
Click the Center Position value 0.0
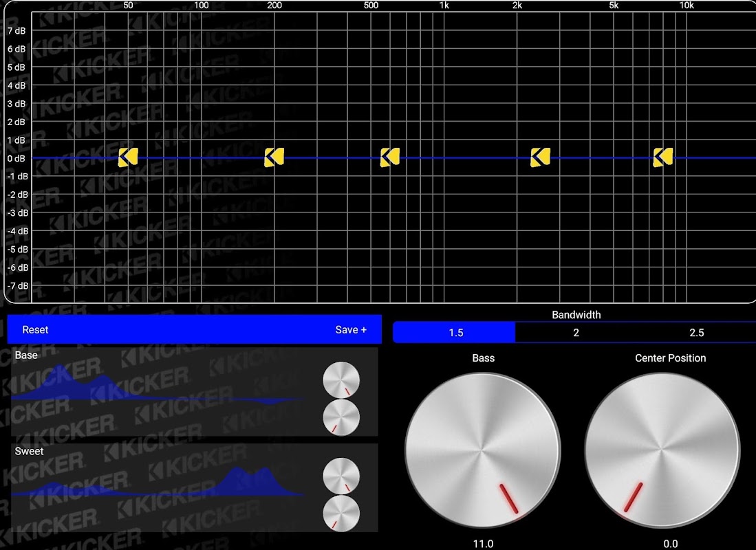click(671, 544)
